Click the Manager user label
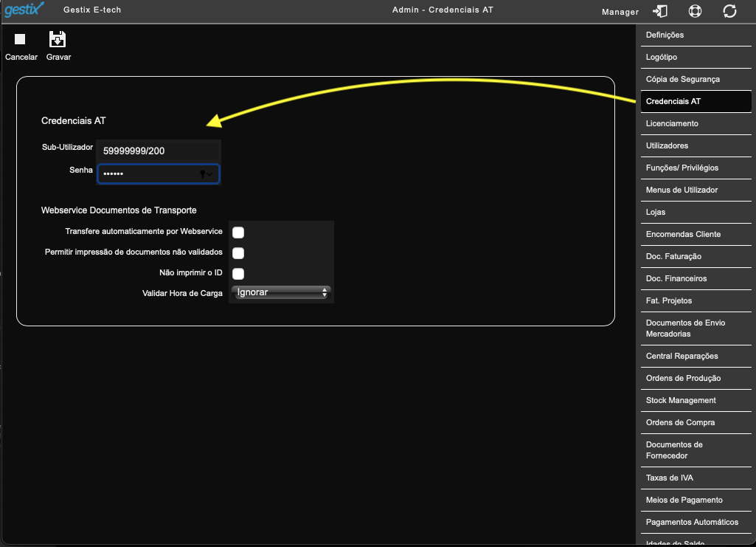The height and width of the screenshot is (547, 756). (x=620, y=12)
